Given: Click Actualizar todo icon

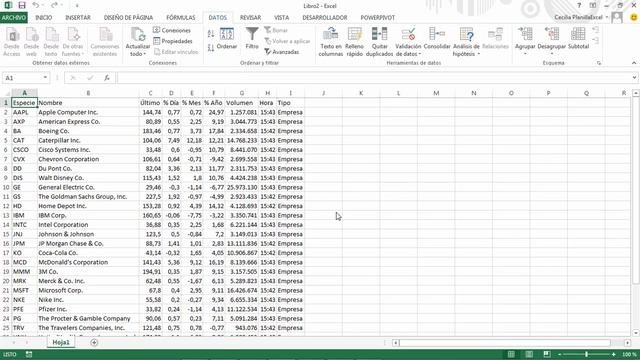Looking at the screenshot, I should (138, 42).
